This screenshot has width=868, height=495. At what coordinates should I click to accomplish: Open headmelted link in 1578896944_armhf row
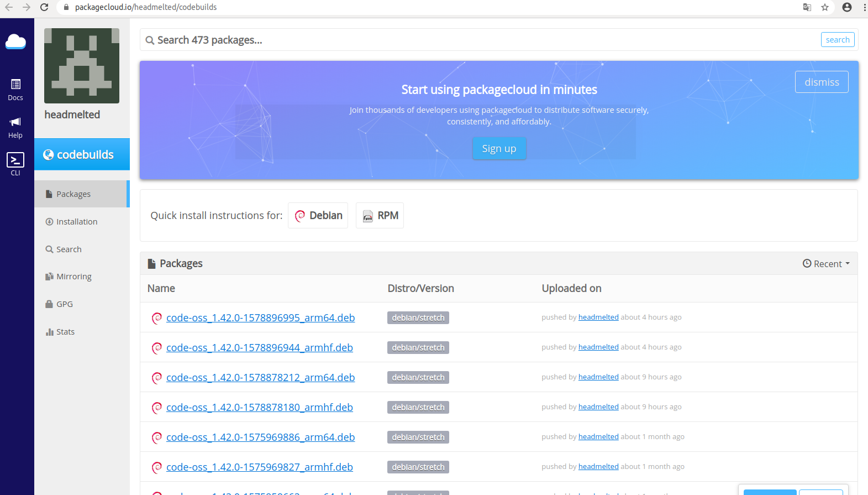pyautogui.click(x=598, y=347)
